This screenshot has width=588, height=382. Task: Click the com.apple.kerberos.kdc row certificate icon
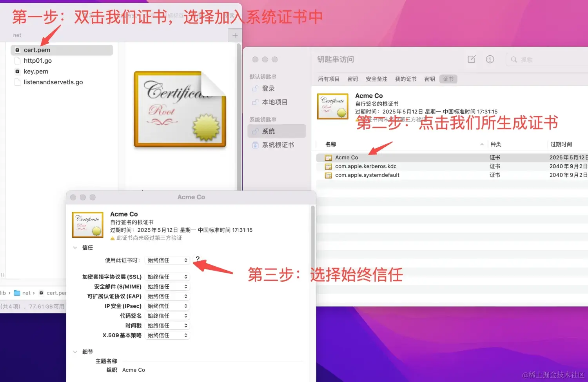328,166
